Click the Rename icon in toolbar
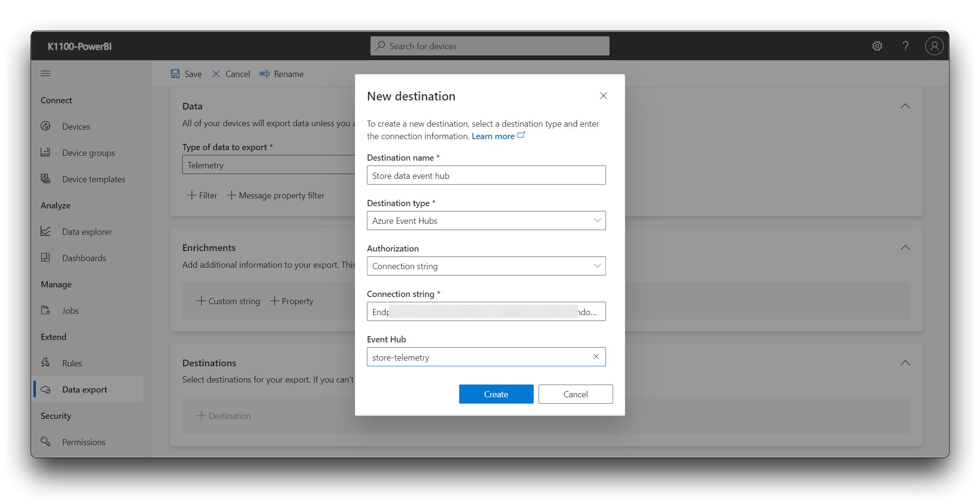The image size is (980, 504). (264, 74)
